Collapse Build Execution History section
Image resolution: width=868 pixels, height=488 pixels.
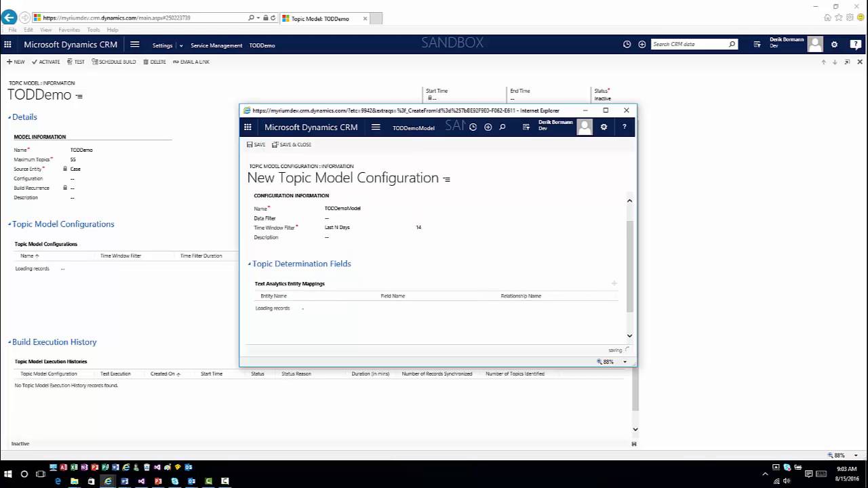coord(9,342)
